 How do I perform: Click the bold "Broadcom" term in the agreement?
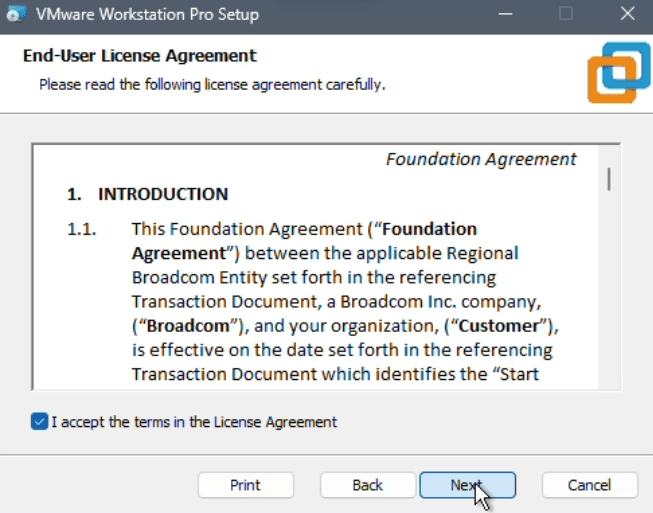pos(188,326)
